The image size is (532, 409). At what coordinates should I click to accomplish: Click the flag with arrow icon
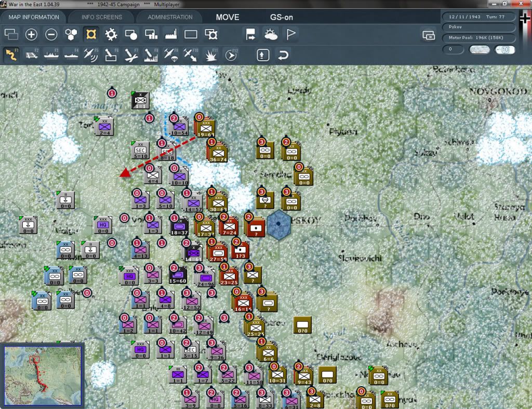point(251,34)
